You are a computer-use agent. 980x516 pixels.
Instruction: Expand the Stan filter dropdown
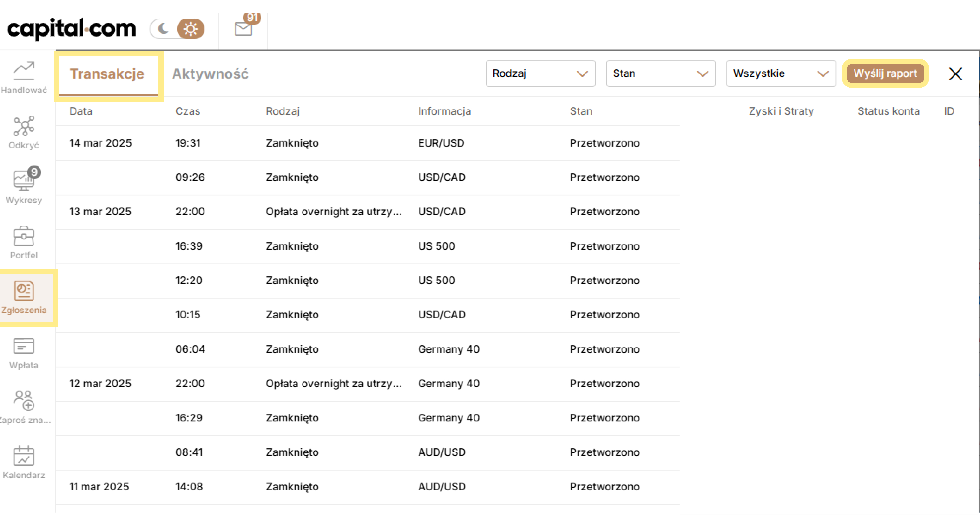tap(660, 73)
